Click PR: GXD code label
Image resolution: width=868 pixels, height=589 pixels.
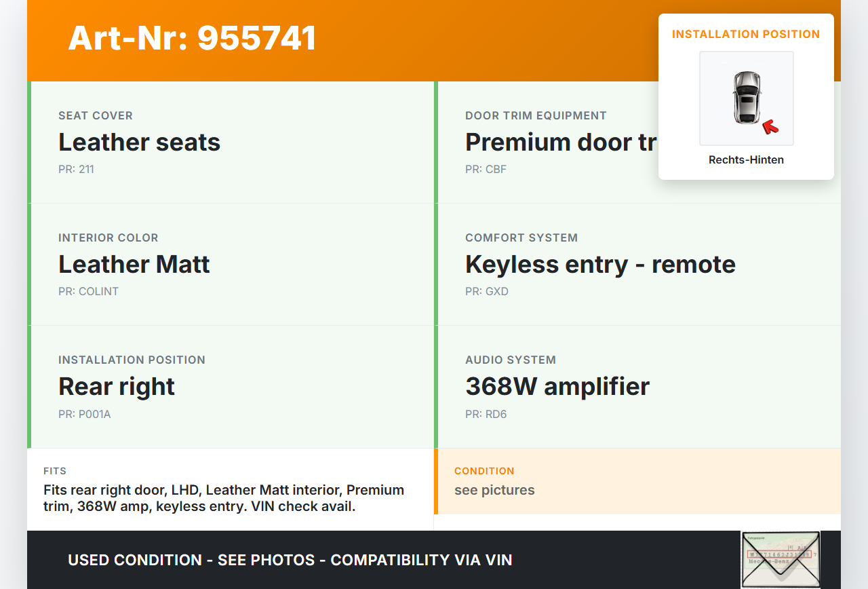(x=486, y=292)
